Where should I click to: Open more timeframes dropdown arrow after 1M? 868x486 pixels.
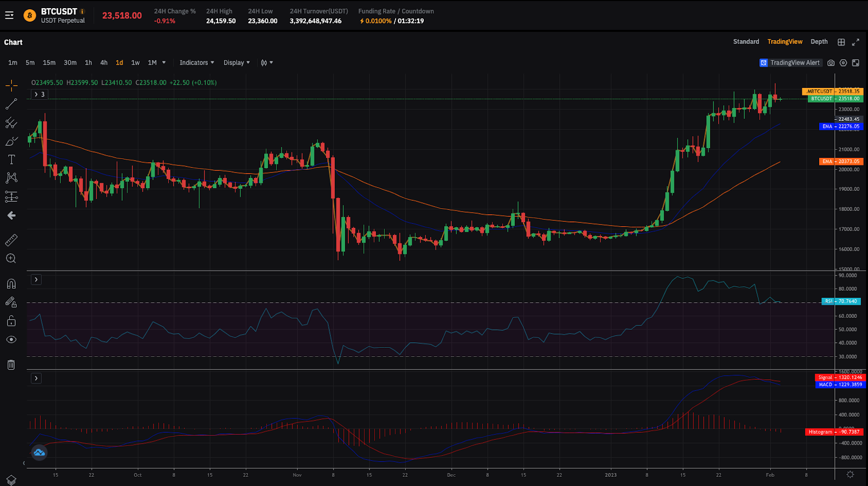click(x=164, y=63)
